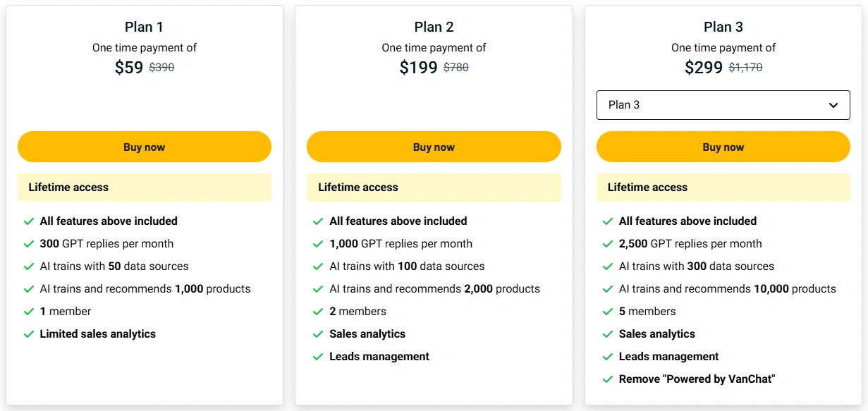Image resolution: width=868 pixels, height=411 pixels.
Task: Click checkmark beside Remove "Powered by VanChat"
Action: (608, 379)
